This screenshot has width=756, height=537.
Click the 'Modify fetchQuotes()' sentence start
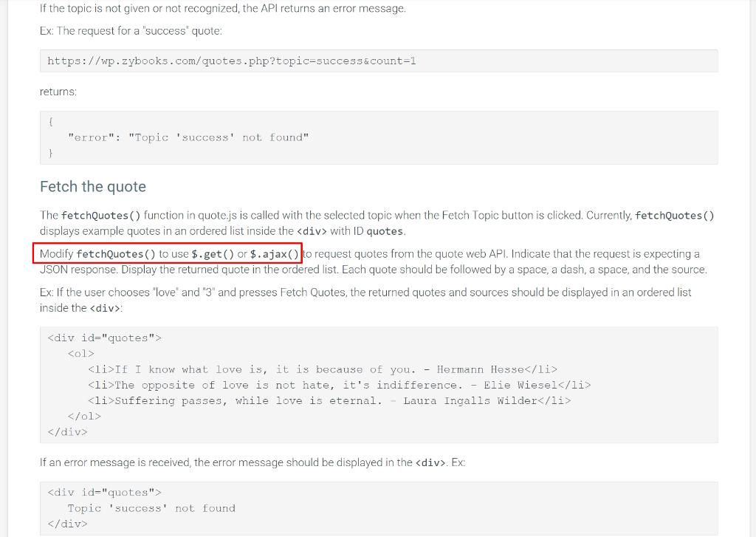[x=98, y=254]
